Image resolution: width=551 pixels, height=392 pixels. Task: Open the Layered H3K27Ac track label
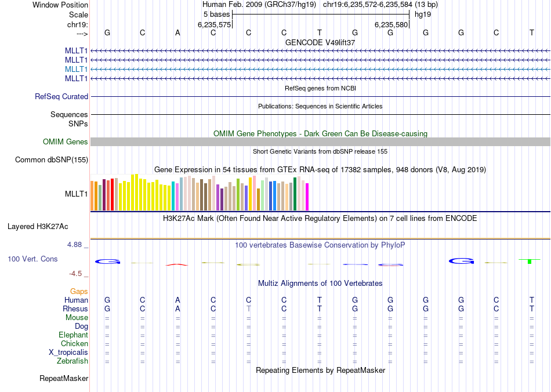point(38,227)
